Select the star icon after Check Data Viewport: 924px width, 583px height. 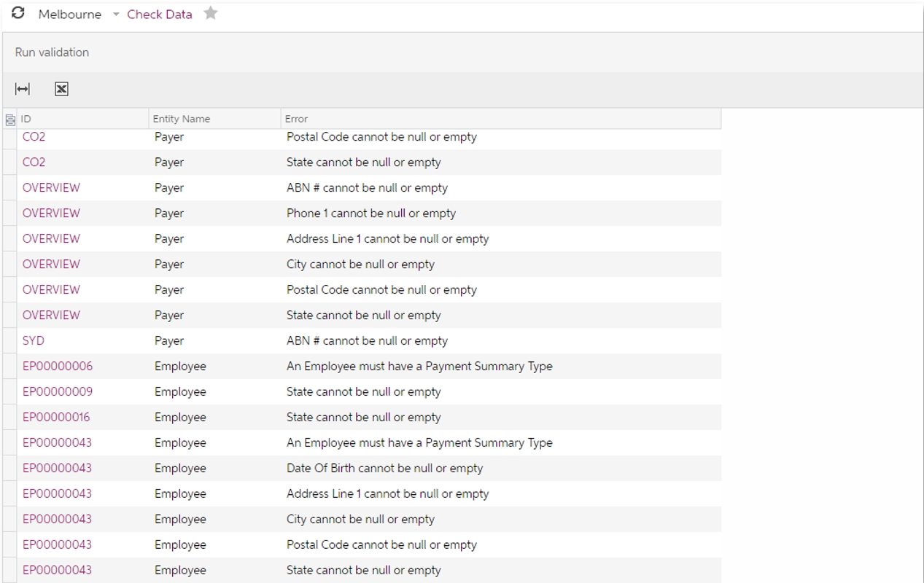pyautogui.click(x=211, y=12)
